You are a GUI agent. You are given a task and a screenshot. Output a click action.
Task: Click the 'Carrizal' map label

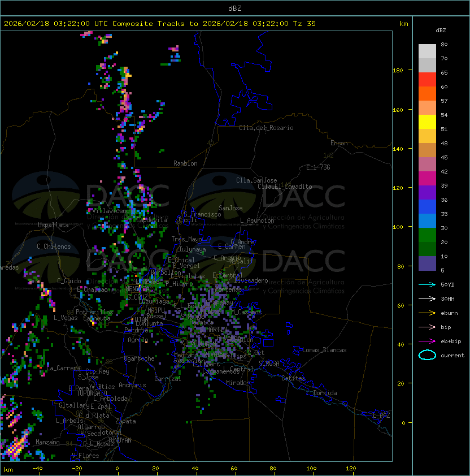(x=168, y=379)
